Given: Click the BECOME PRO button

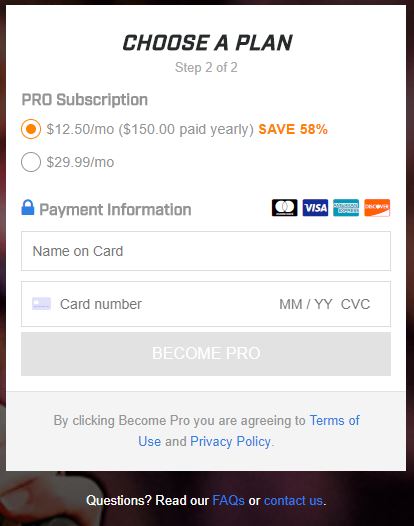Looking at the screenshot, I should coord(206,354).
